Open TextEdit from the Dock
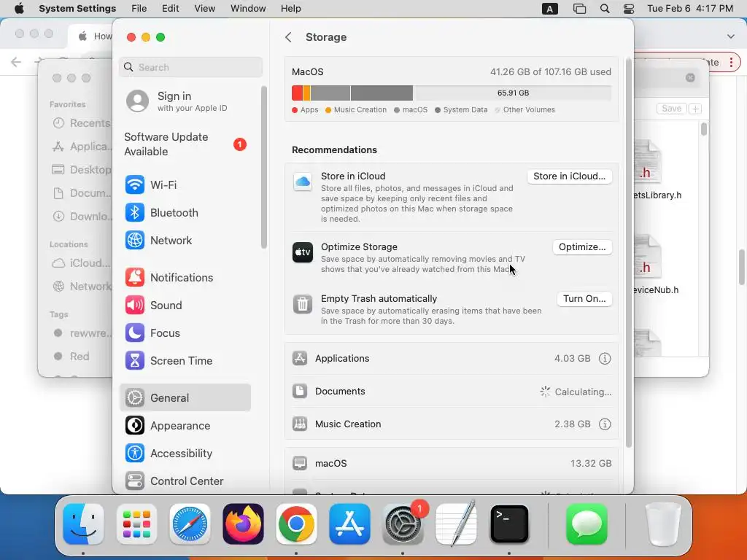Screen dimensions: 747x560 pyautogui.click(x=457, y=524)
